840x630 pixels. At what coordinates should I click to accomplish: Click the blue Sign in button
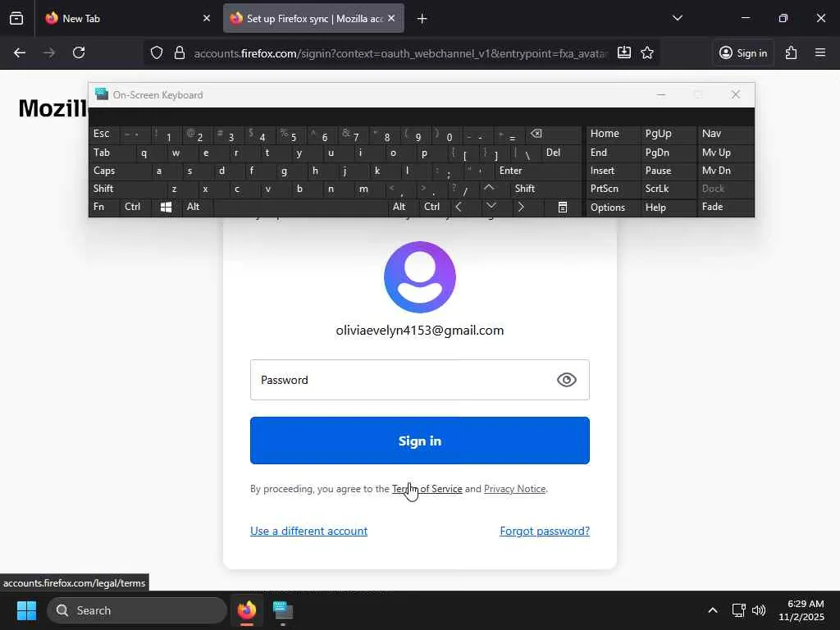pos(419,441)
